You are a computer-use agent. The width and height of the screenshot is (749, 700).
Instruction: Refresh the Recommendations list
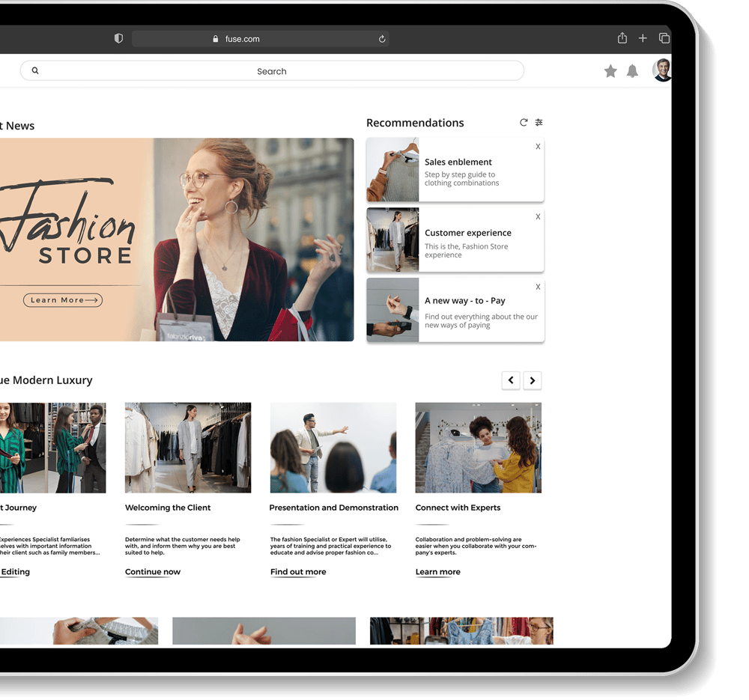point(524,122)
